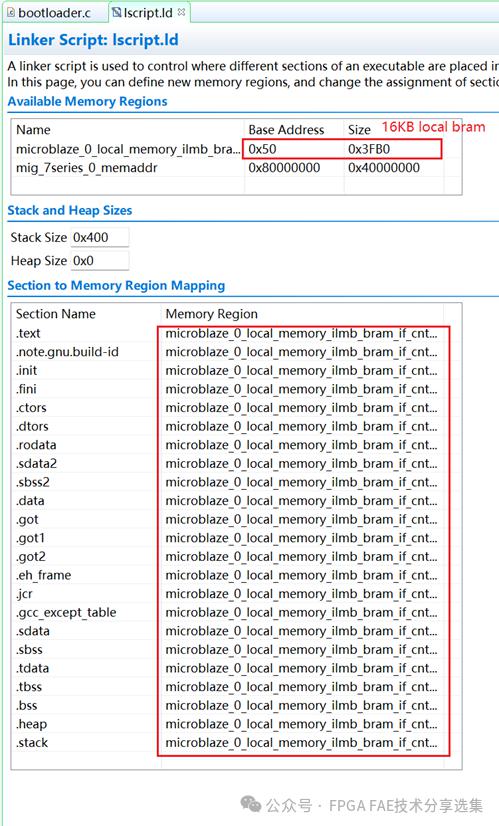Open memory region dropdown for .text
Screen dimensions: 499x826
[x=301, y=333]
